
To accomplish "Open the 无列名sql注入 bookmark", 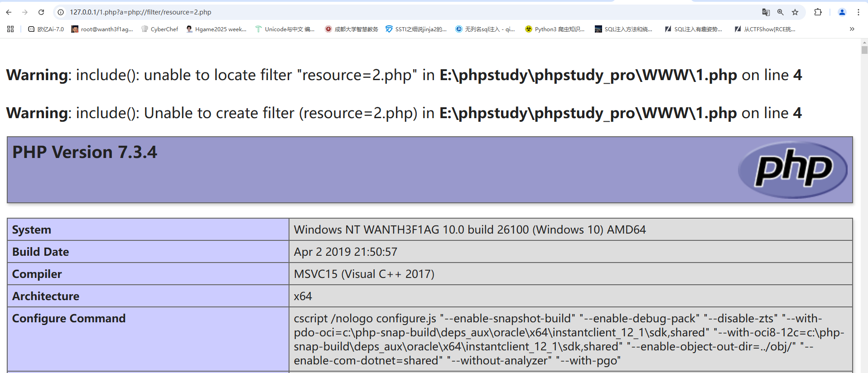I will point(485,29).
